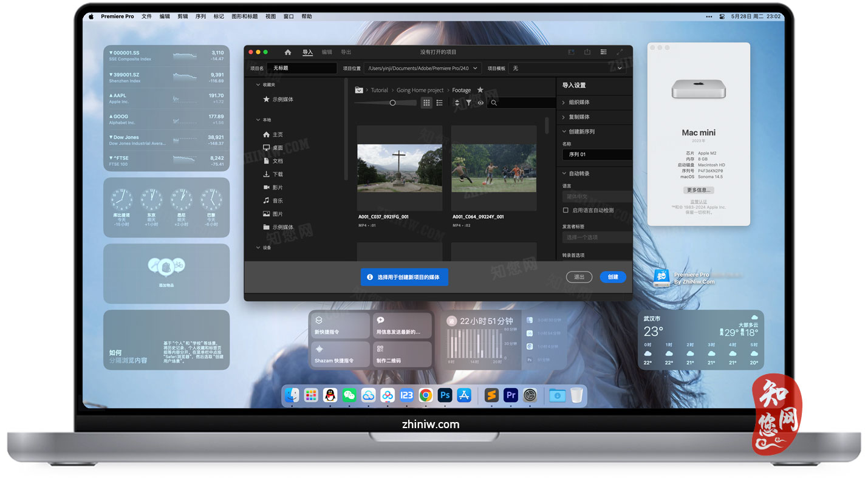The width and height of the screenshot is (868, 484).
Task: Select clip thumbnail A001_C064_09224Y_001
Action: 494,168
